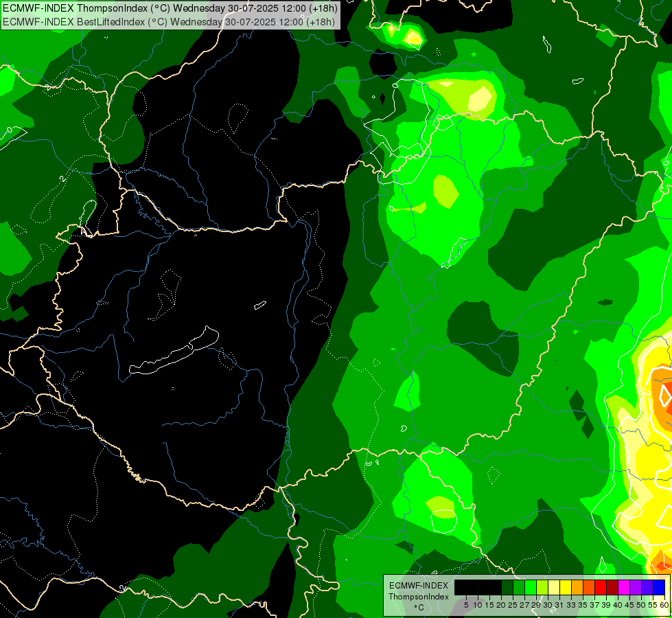The width and height of the screenshot is (672, 618).
Task: Click the long white Lake Balaton outline
Action: [x=174, y=351]
